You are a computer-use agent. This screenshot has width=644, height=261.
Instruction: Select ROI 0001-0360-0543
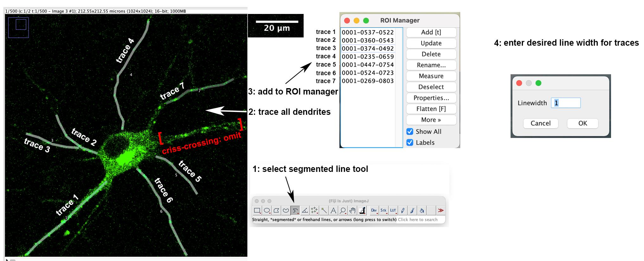coord(368,41)
